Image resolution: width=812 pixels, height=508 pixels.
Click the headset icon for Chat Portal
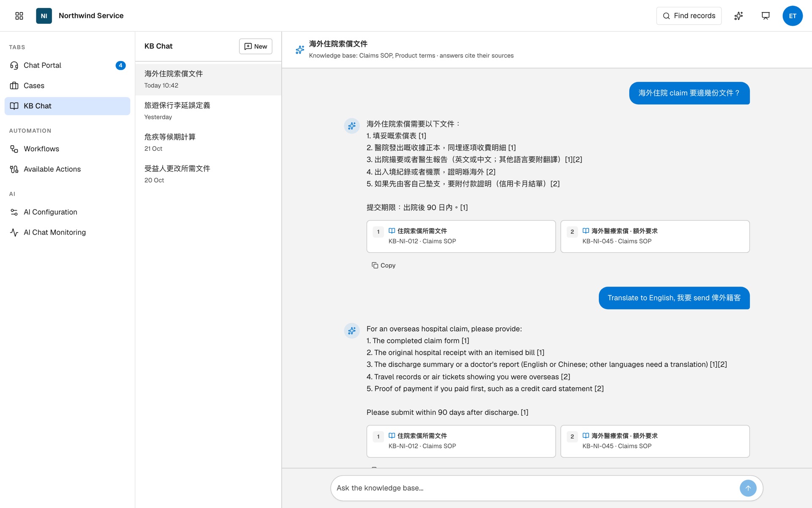coord(14,65)
